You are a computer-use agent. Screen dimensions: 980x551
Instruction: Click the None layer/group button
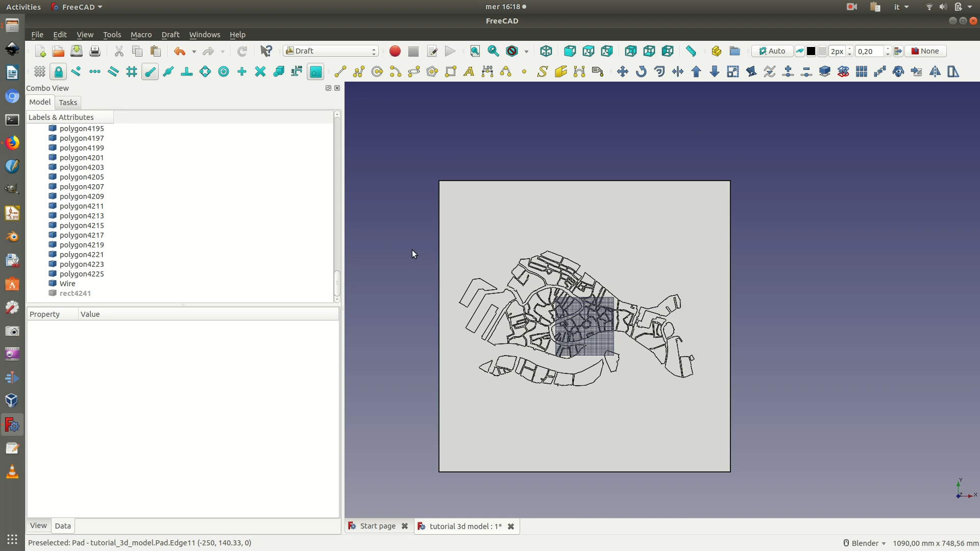pos(925,51)
